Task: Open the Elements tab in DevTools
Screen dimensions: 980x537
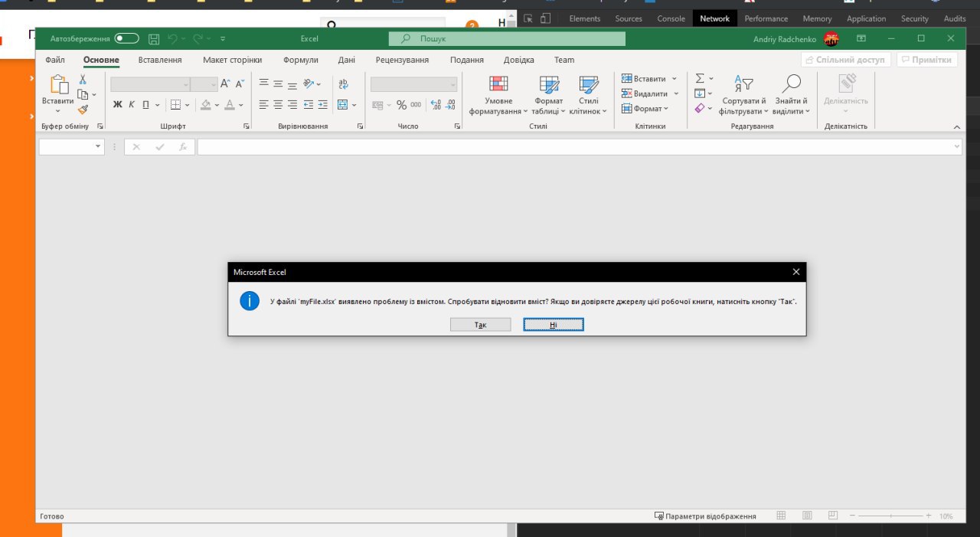Action: 585,18
